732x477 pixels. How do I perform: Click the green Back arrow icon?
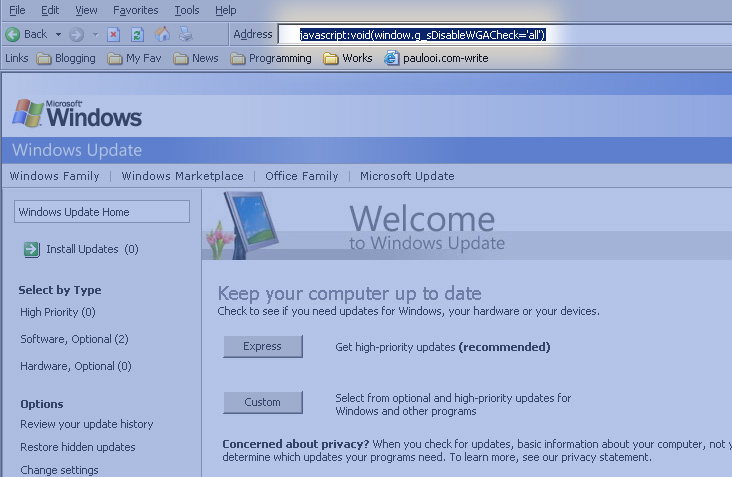click(13, 34)
